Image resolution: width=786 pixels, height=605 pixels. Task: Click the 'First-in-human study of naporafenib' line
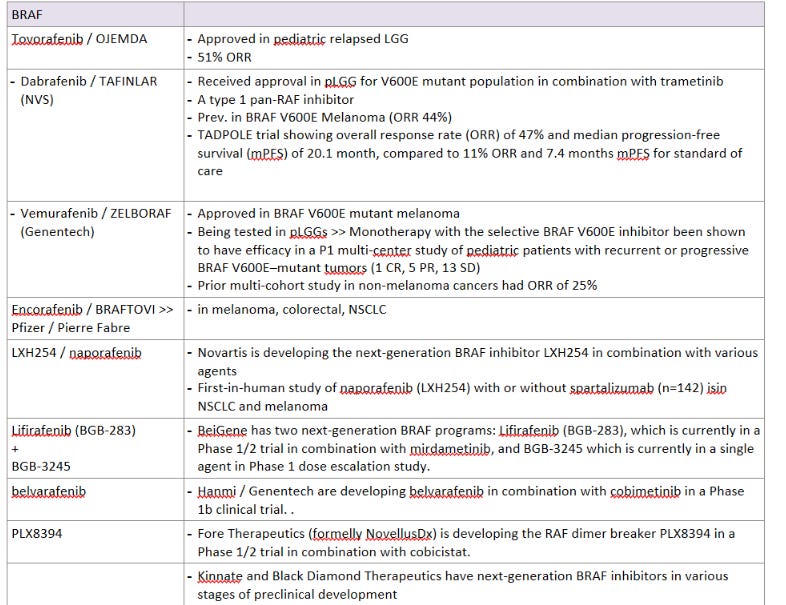tap(462, 388)
